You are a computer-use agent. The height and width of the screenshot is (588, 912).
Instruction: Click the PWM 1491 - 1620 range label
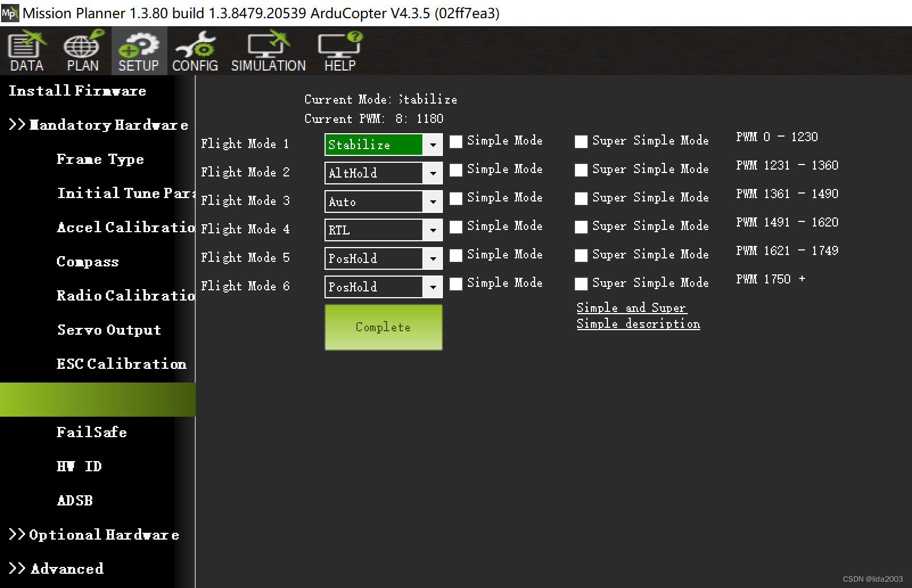tap(787, 222)
